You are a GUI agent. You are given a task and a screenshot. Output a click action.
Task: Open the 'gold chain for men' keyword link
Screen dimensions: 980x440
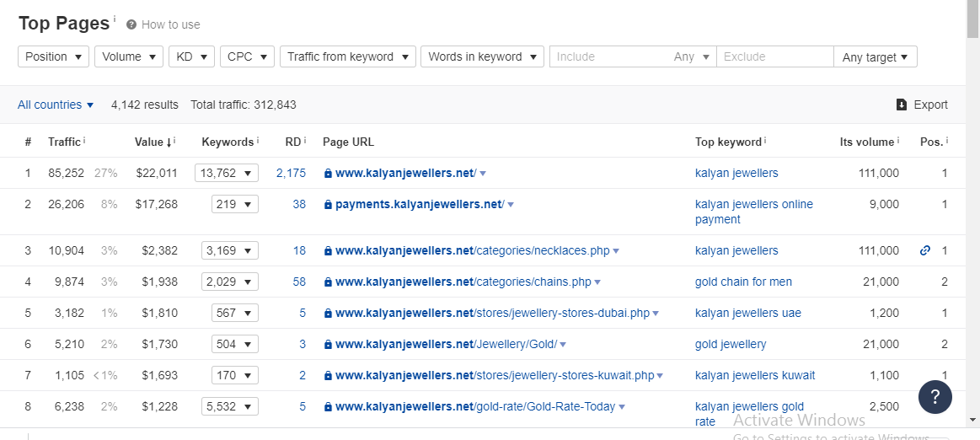coord(743,282)
